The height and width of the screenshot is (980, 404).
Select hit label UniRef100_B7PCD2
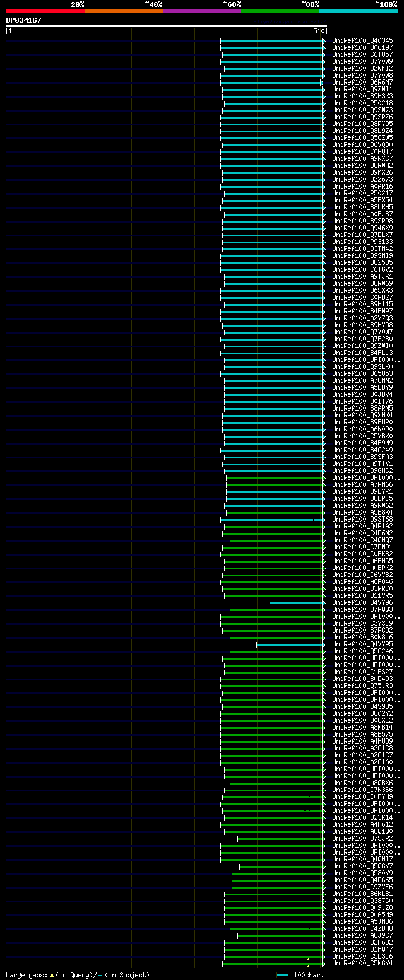click(362, 630)
